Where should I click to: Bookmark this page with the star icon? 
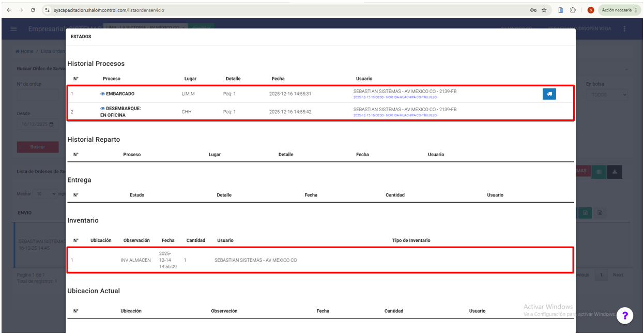[544, 10]
